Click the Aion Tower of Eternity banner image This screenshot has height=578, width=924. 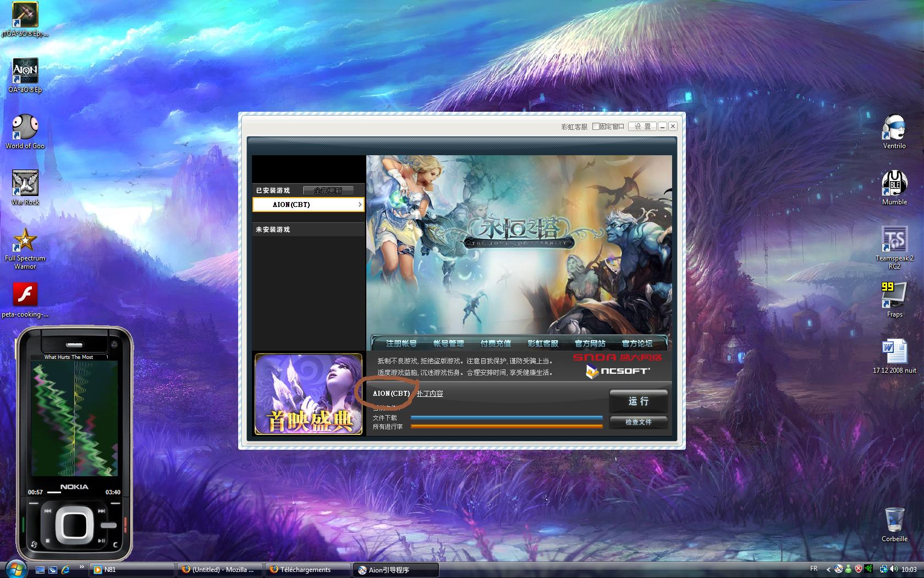(519, 245)
